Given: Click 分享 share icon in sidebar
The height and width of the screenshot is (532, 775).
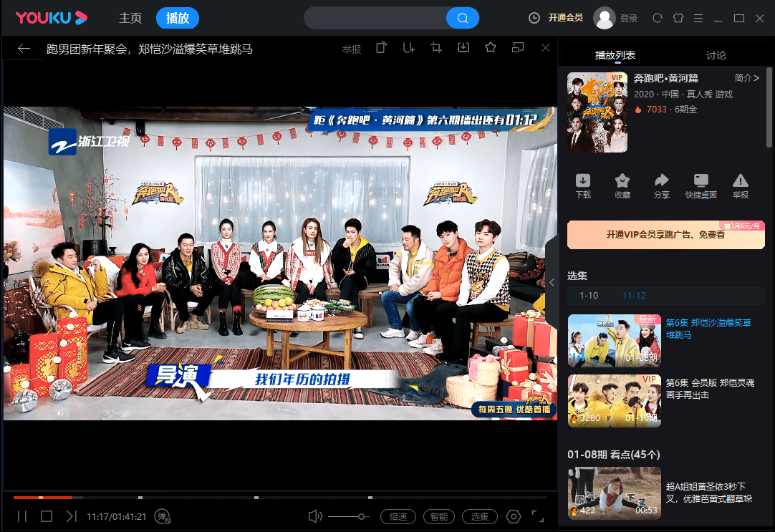Looking at the screenshot, I should [661, 186].
